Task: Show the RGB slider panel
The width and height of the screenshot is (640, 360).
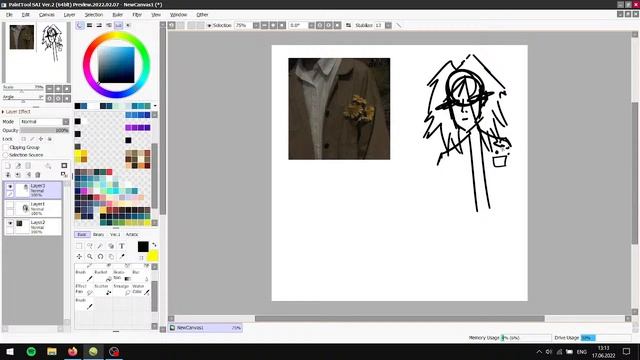Action: coord(89,25)
